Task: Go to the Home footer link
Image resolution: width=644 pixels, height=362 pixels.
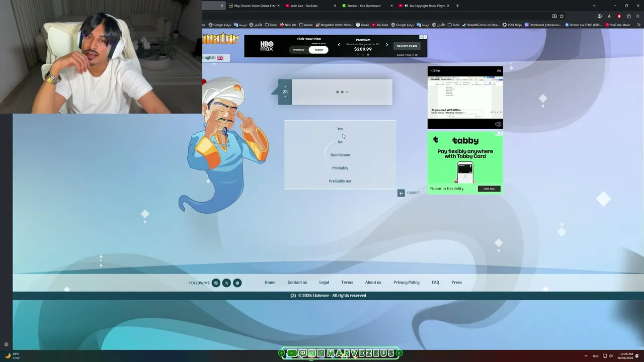Action: coord(270,283)
